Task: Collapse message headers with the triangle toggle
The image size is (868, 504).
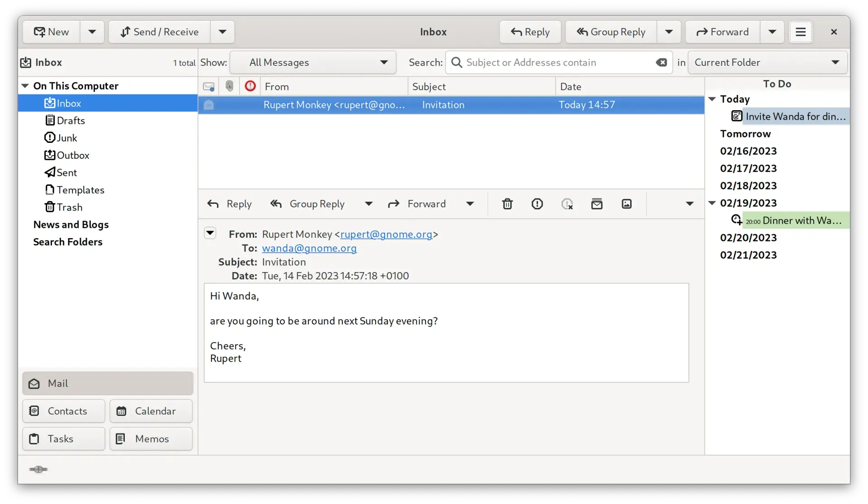Action: click(210, 233)
